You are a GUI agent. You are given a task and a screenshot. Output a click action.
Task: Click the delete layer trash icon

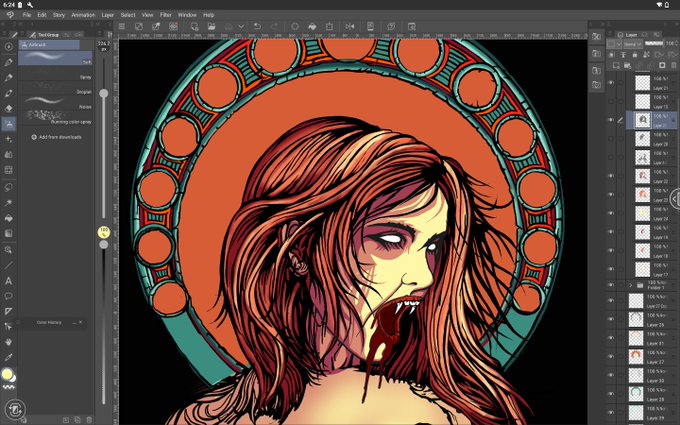(673, 65)
